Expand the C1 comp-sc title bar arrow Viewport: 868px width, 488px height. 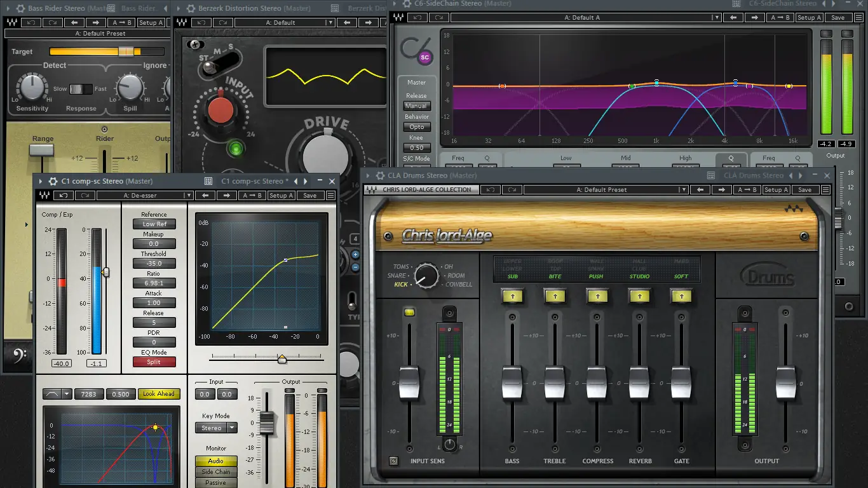(41, 181)
